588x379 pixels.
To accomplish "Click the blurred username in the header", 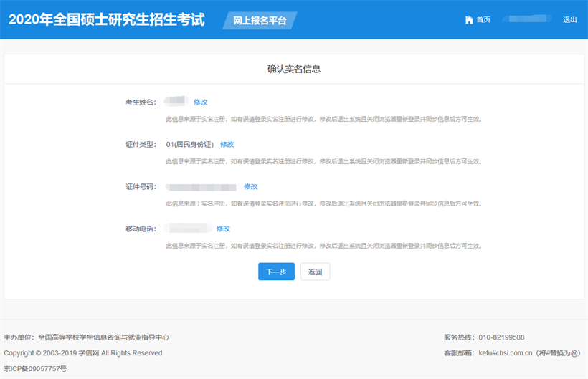I will (526, 19).
